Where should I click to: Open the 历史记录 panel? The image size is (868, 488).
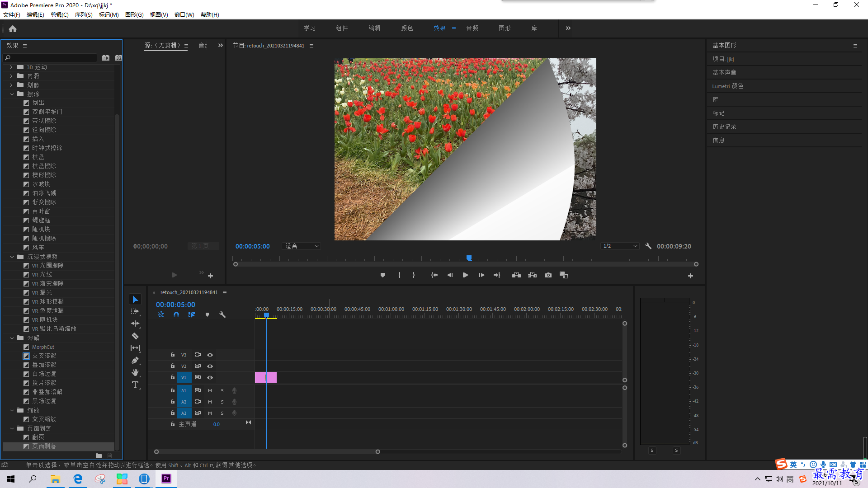724,127
